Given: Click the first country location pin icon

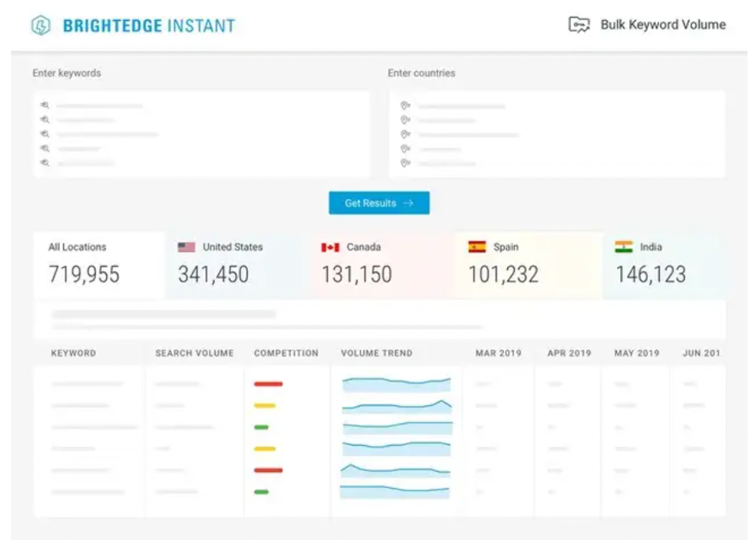Looking at the screenshot, I should (405, 105).
